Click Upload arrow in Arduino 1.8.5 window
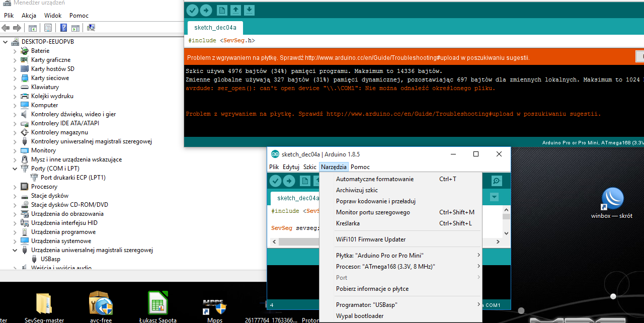This screenshot has height=323, width=644. (289, 181)
